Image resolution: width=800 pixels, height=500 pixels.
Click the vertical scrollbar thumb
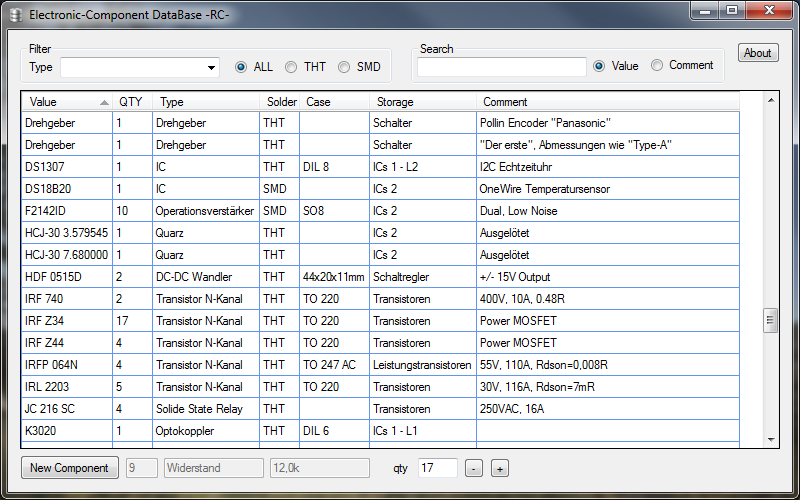pyautogui.click(x=770, y=321)
